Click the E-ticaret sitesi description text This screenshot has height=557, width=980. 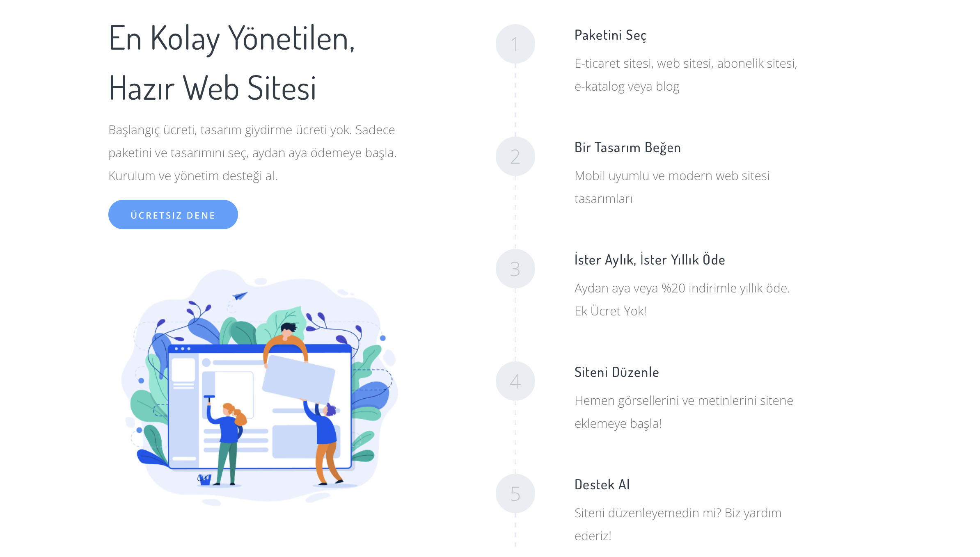tap(686, 75)
